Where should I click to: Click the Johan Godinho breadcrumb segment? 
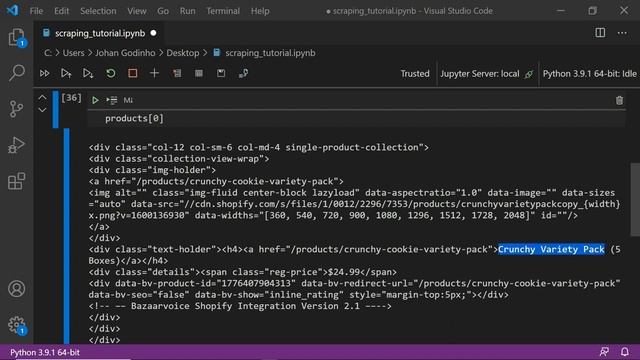click(125, 53)
